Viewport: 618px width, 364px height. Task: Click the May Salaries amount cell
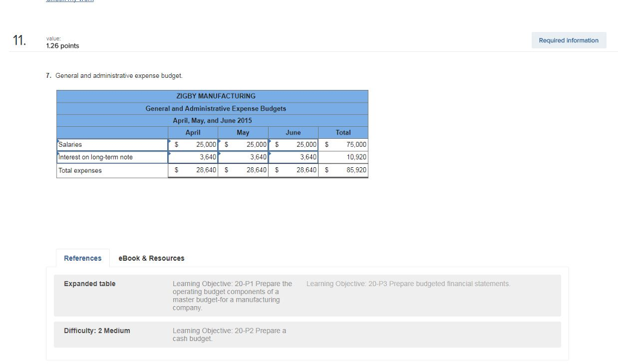click(x=243, y=144)
